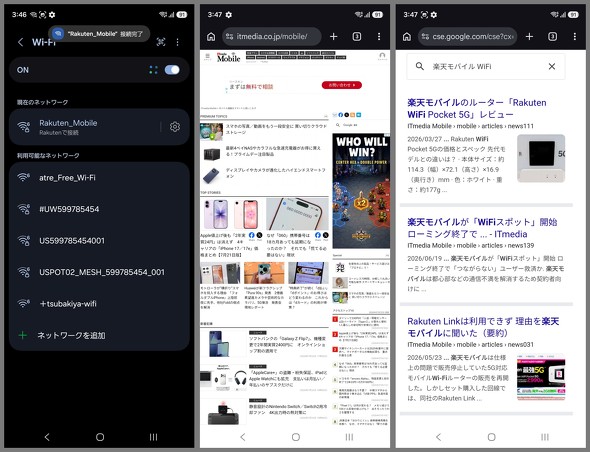Tap the ネットワークを追加 option

[x=99, y=335]
